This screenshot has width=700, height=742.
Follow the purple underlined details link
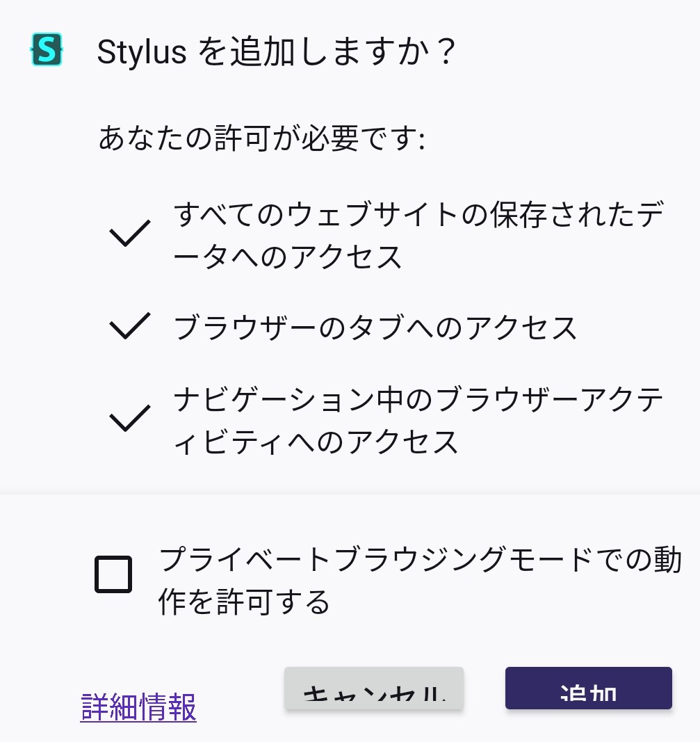138,707
